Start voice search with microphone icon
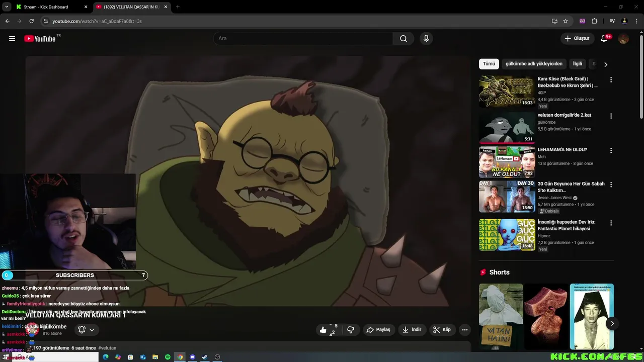Image resolution: width=644 pixels, height=362 pixels. [426, 39]
